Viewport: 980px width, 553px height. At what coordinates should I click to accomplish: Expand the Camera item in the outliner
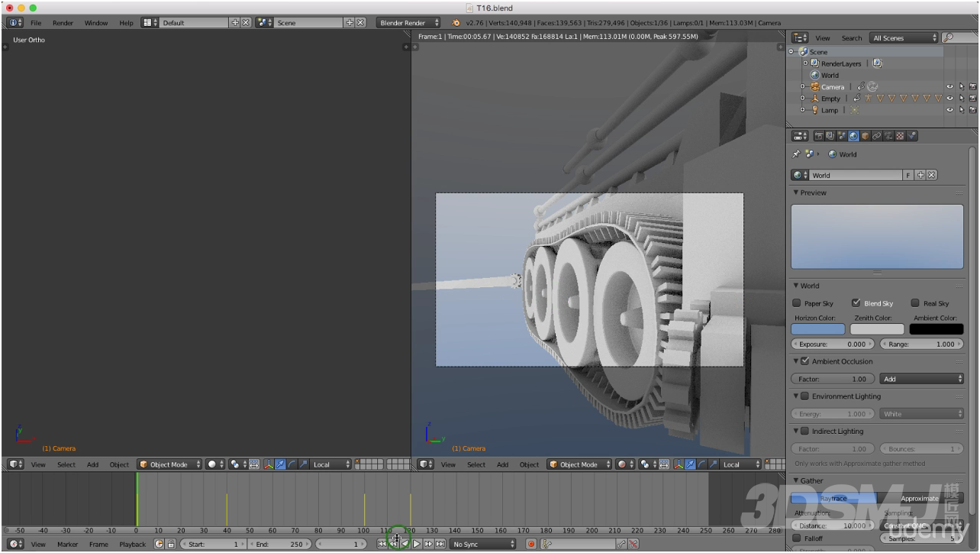click(802, 87)
